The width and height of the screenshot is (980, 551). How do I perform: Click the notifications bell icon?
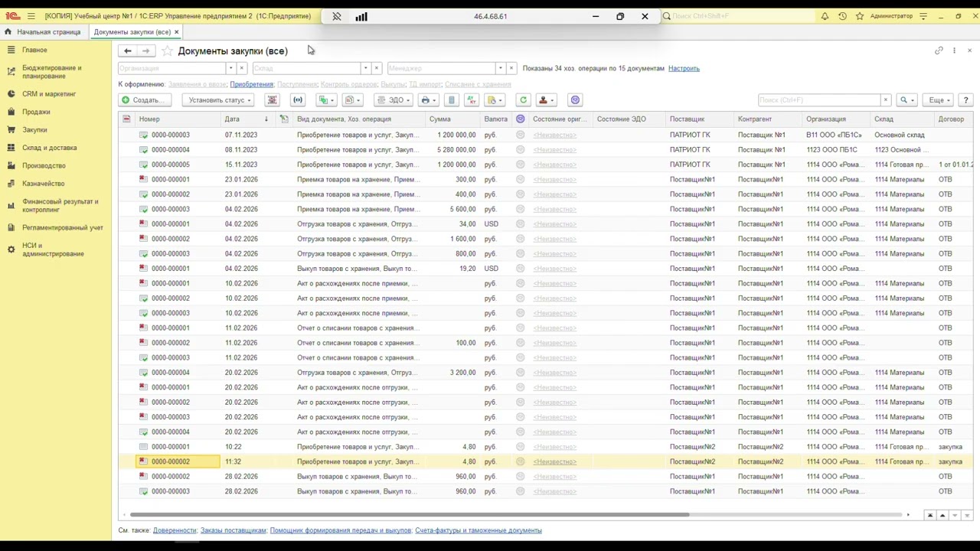click(x=825, y=16)
